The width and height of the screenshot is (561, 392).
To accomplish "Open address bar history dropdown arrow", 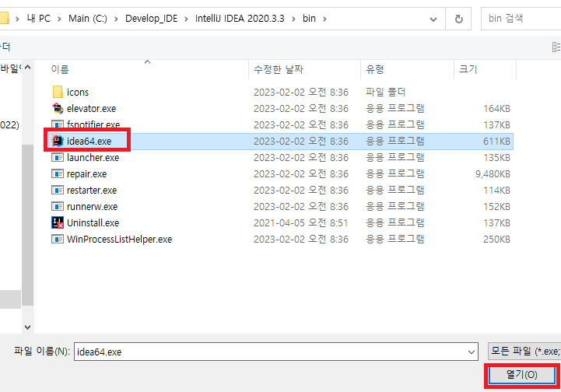I will click(433, 19).
